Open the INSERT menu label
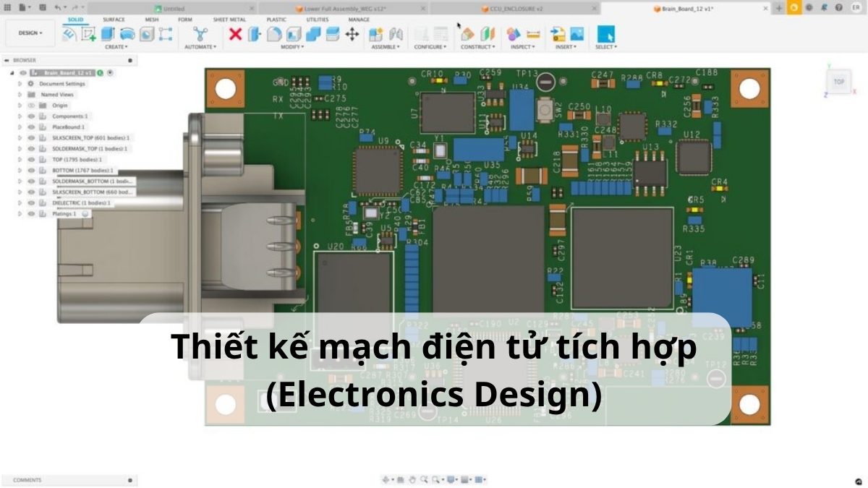 pyautogui.click(x=565, y=47)
